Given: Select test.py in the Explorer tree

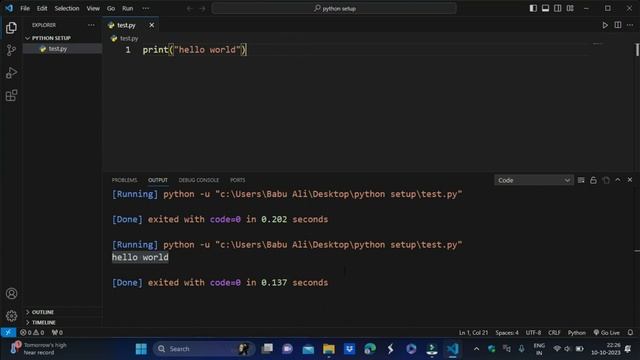Looking at the screenshot, I should tap(62, 49).
